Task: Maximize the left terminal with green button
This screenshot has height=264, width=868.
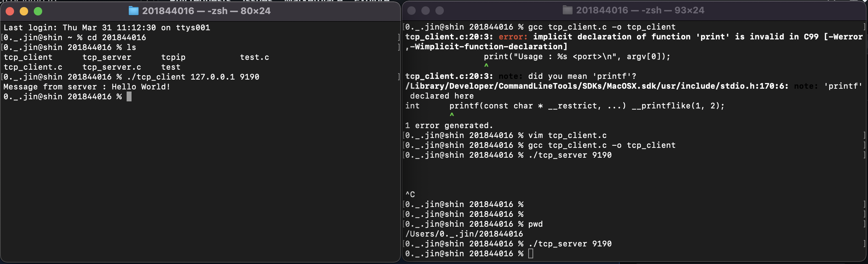Action: [x=38, y=11]
